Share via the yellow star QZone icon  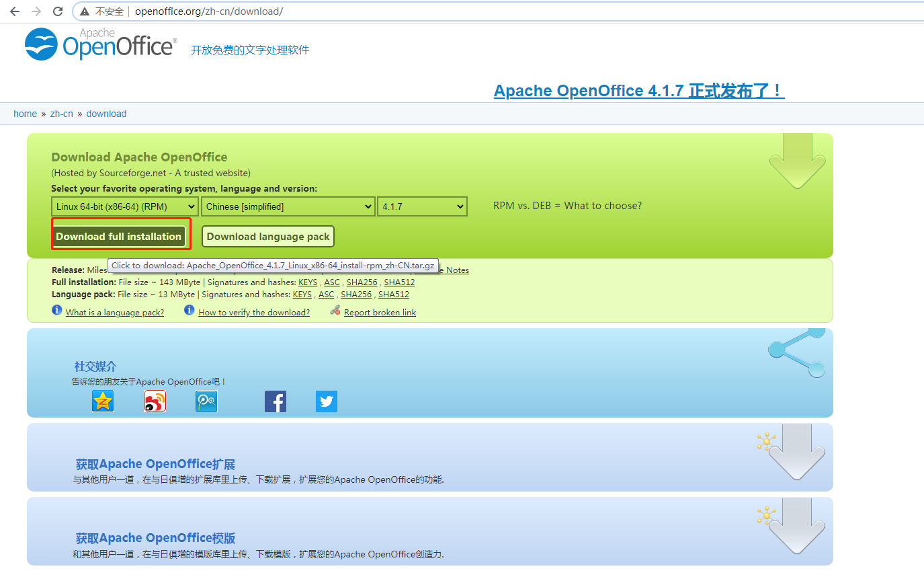point(103,401)
